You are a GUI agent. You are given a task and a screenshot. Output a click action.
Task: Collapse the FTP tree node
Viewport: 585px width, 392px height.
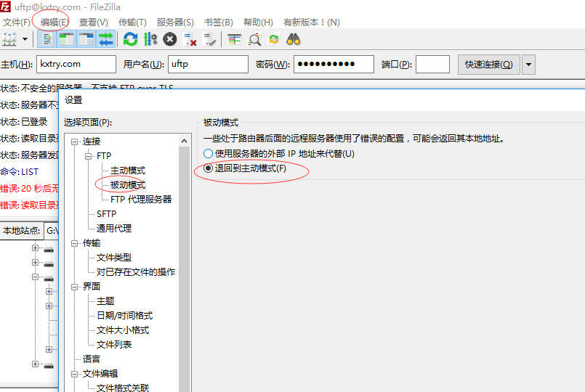[x=89, y=156]
